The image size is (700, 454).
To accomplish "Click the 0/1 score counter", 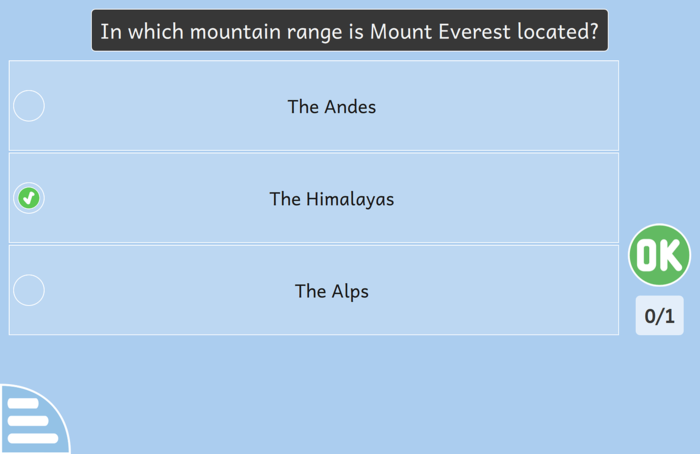I will (x=659, y=316).
